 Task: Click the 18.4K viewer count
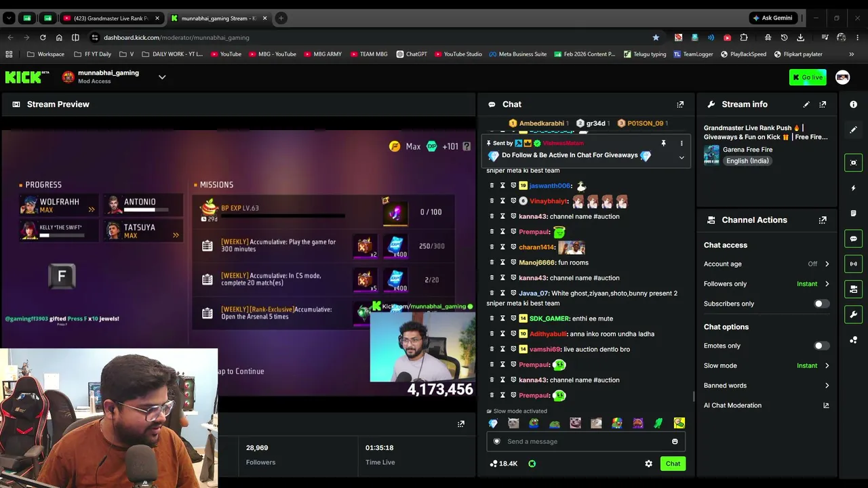tap(503, 464)
